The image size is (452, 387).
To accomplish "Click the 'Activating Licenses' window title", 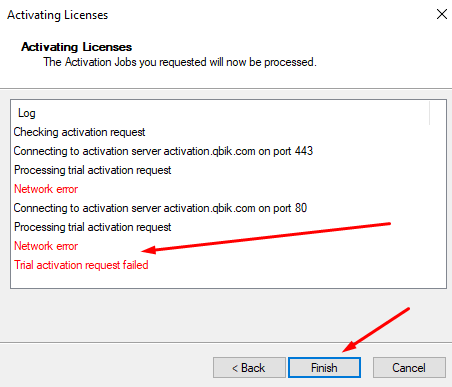I will coord(58,15).
